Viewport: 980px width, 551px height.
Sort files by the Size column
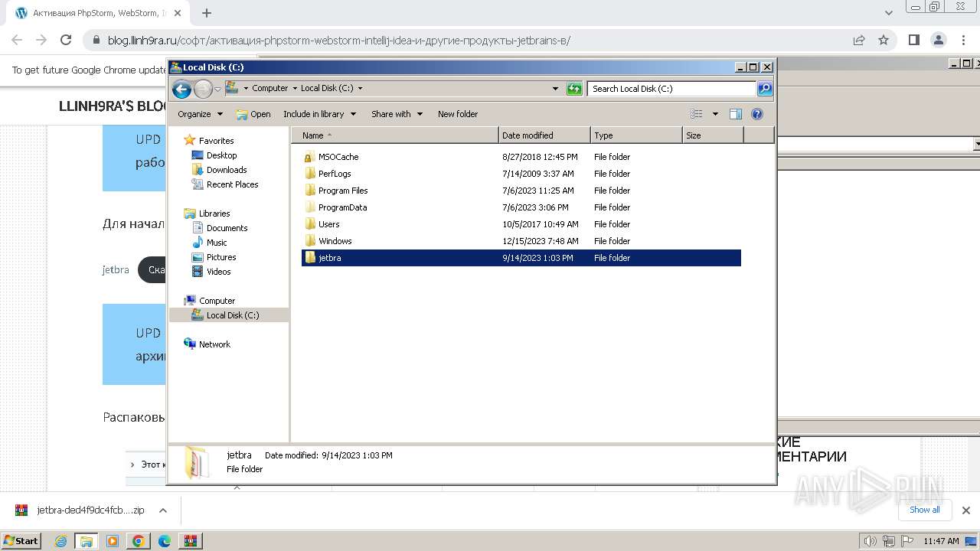[713, 135]
